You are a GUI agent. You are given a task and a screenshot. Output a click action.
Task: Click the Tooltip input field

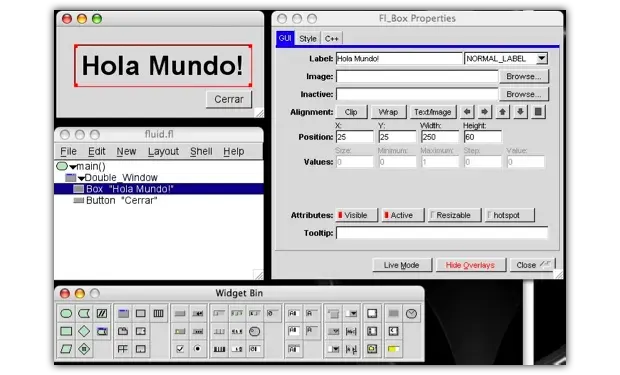pyautogui.click(x=442, y=233)
